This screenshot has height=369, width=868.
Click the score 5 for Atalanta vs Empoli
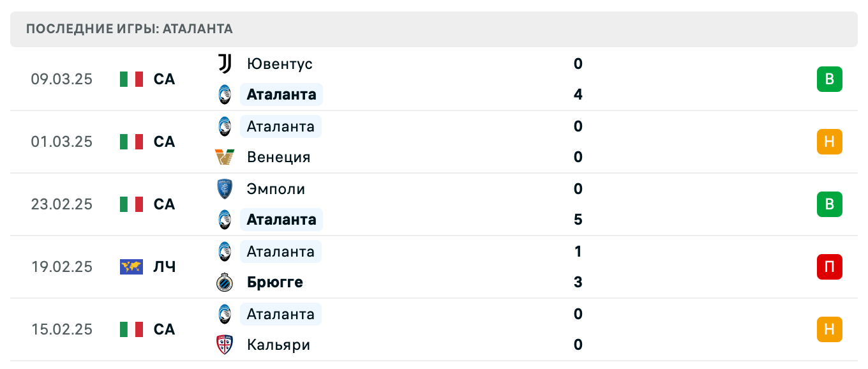[x=578, y=220]
